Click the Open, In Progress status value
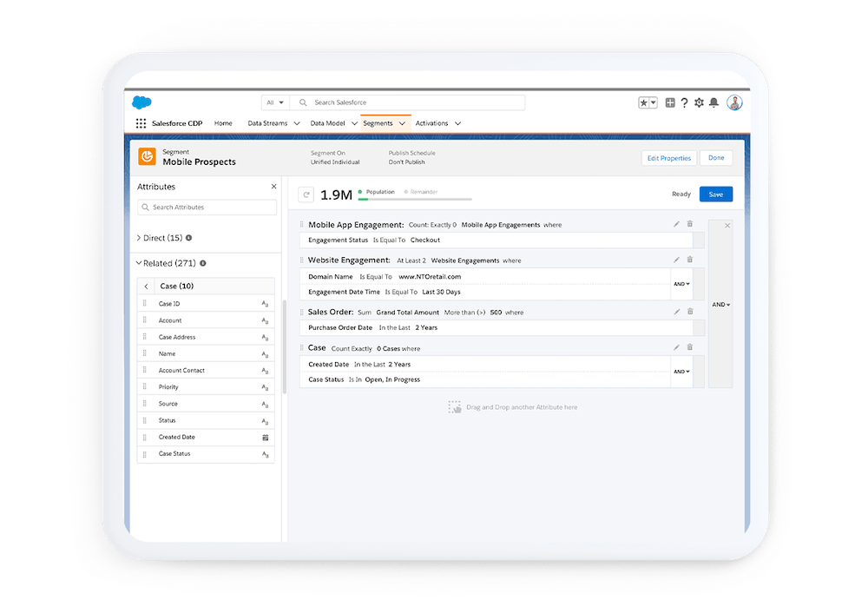 point(392,380)
